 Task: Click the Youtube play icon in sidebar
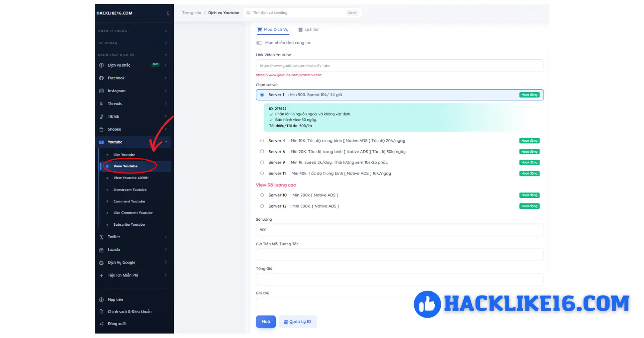pos(101,142)
